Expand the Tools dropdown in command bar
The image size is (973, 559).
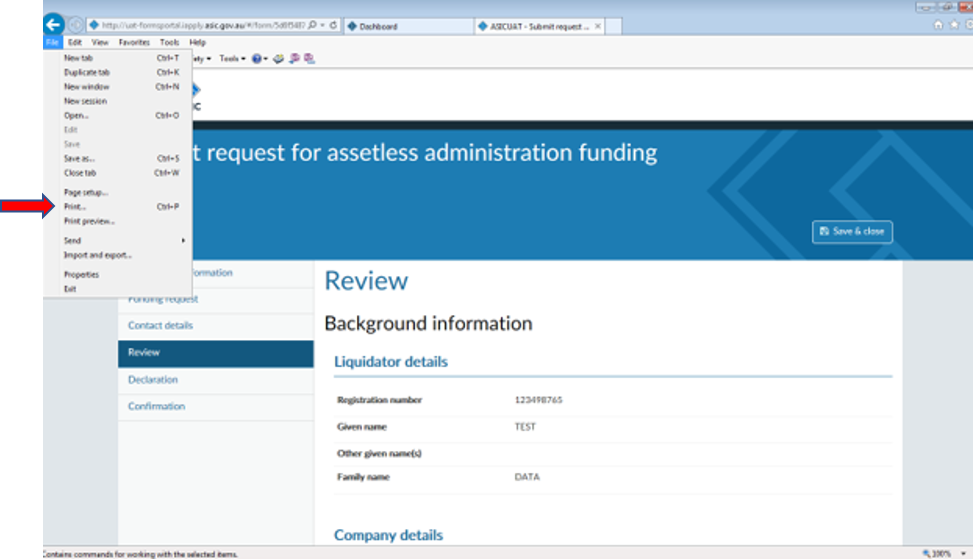232,58
